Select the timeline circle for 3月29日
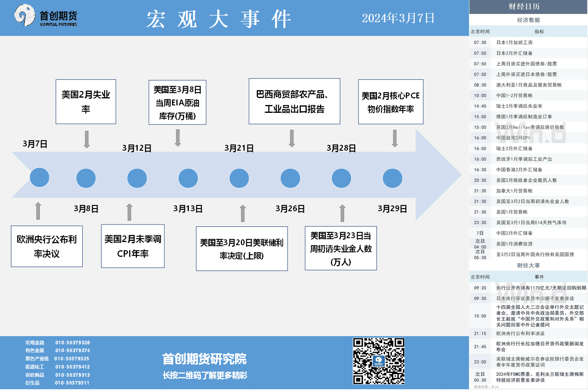Screen dimensions: 588x390 [x=392, y=178]
